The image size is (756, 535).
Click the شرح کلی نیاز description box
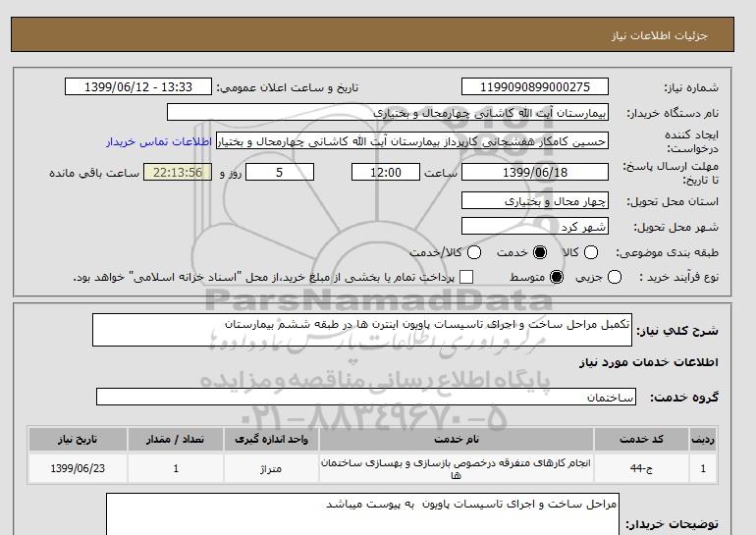pyautogui.click(x=362, y=330)
